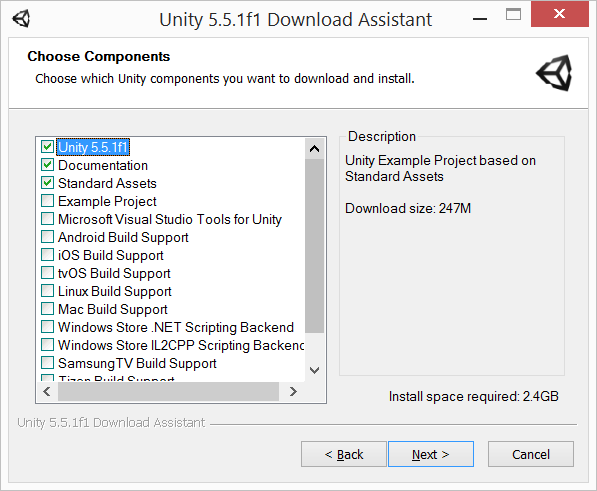Click the horizontal scrollbar thumb below list
Screen dimensions: 597x491
[168, 391]
